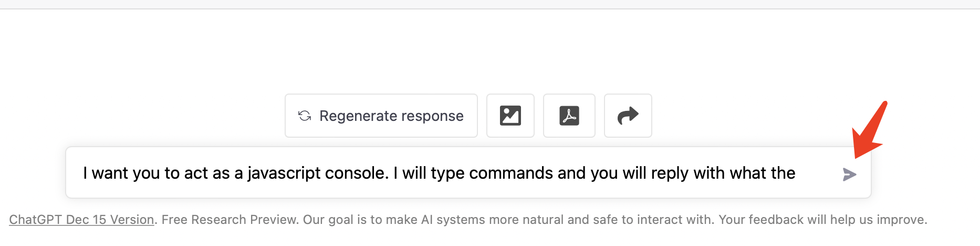Submit the javascript console prompt

coord(849,175)
